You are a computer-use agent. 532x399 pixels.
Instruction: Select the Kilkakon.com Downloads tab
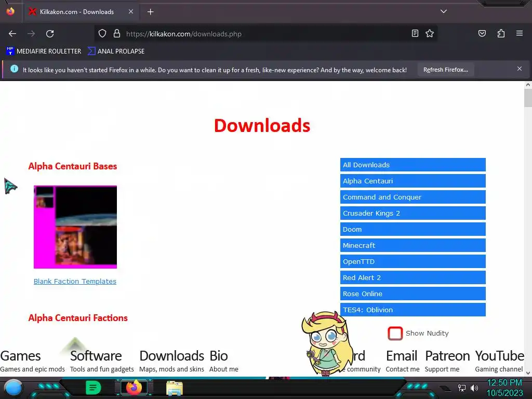point(81,12)
